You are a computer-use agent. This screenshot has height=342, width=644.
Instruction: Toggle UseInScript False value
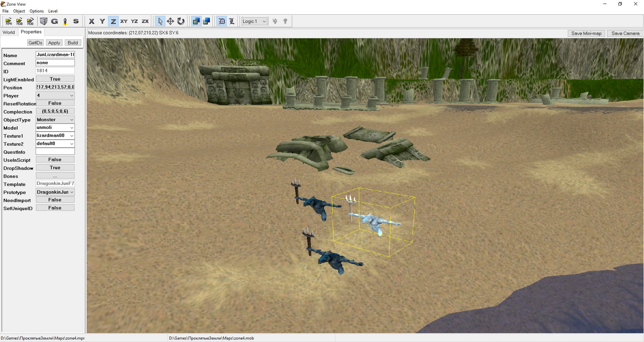55,160
